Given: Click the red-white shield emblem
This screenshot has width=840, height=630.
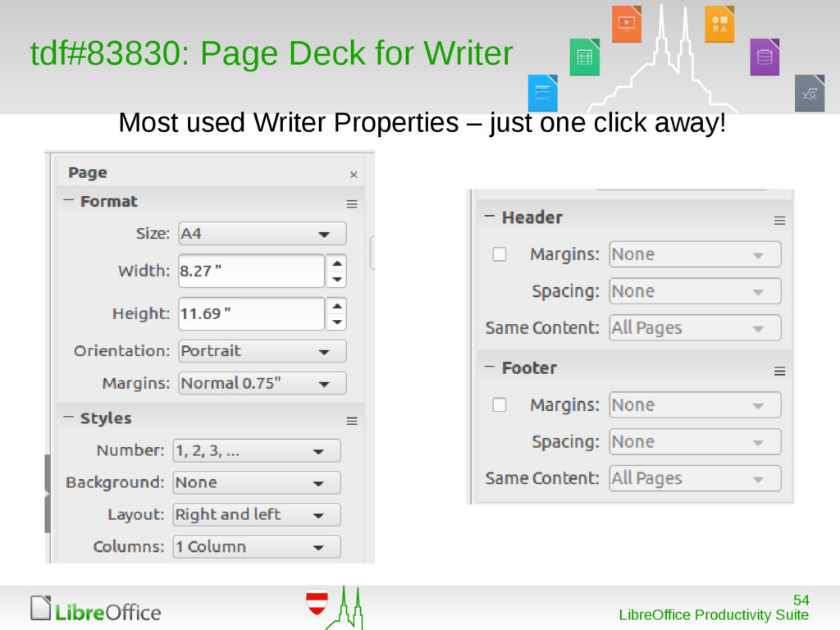Looking at the screenshot, I should click(317, 602).
